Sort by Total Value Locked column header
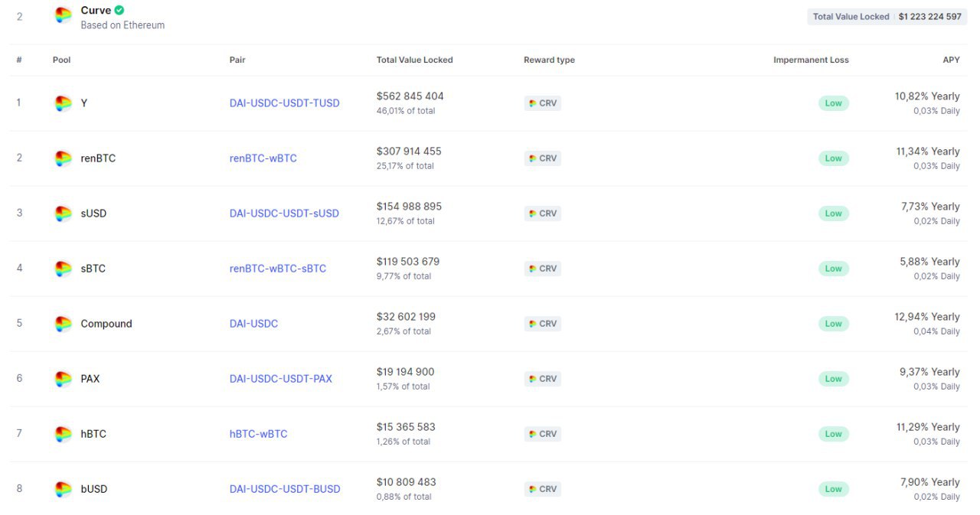The width and height of the screenshot is (980, 515). [415, 60]
